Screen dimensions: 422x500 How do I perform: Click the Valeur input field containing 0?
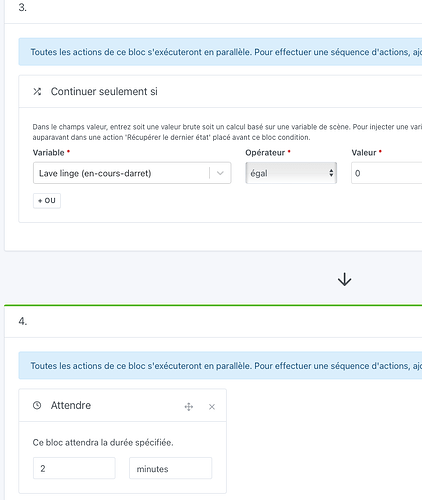coord(387,173)
